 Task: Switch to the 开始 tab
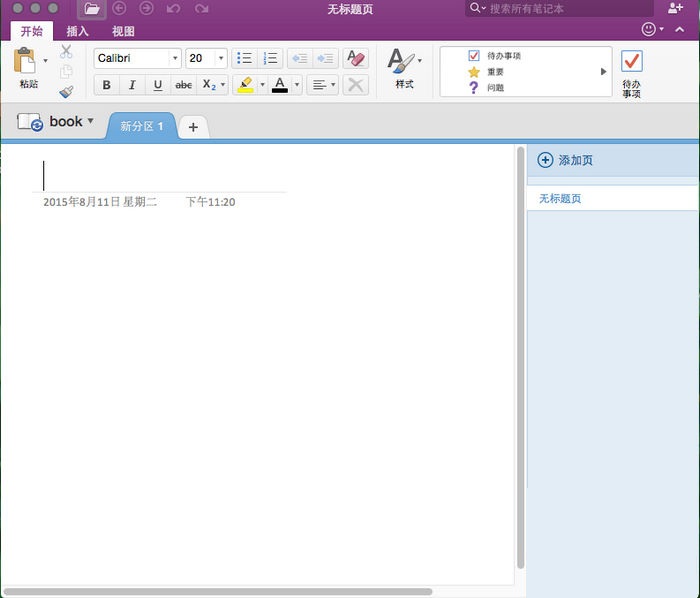32,31
